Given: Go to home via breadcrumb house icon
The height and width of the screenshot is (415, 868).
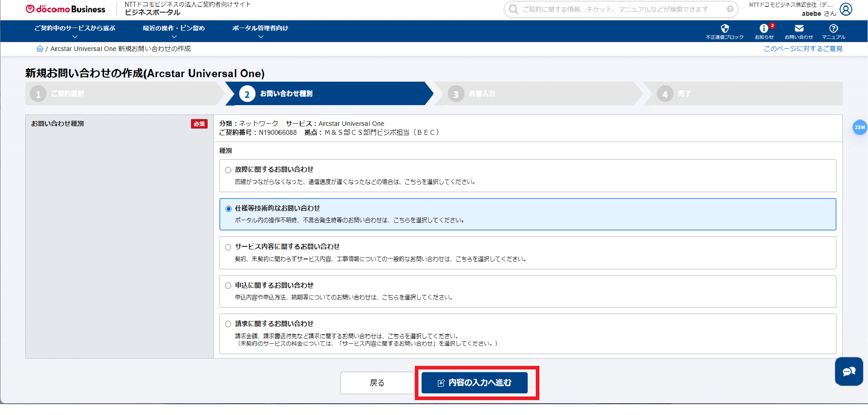Looking at the screenshot, I should [40, 49].
